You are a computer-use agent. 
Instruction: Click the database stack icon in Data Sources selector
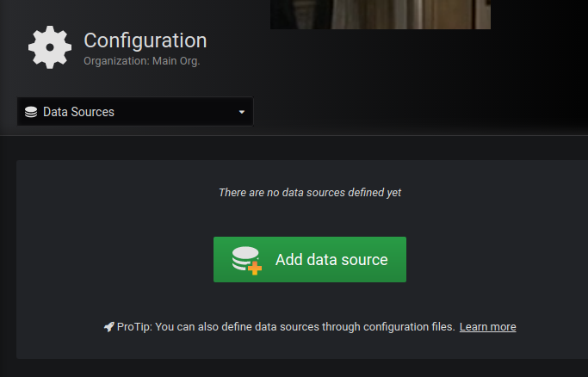31,112
